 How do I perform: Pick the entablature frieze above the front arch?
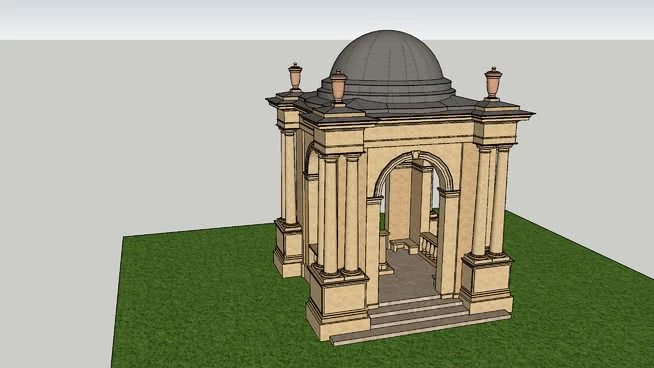tap(418, 133)
